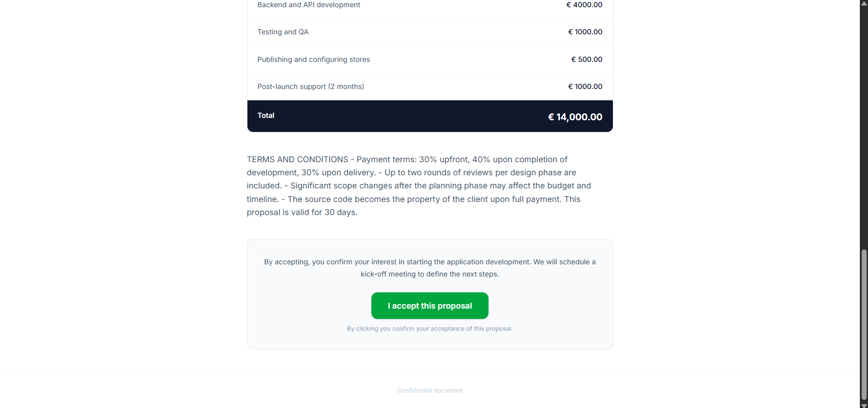Click the € 500.00 publishing price
The width and height of the screenshot is (868, 408).
(x=587, y=59)
